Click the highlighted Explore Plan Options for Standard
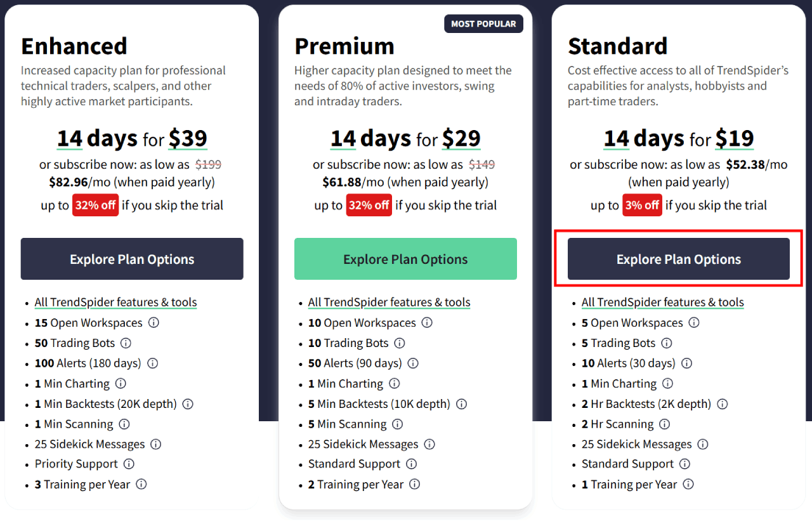 point(678,259)
